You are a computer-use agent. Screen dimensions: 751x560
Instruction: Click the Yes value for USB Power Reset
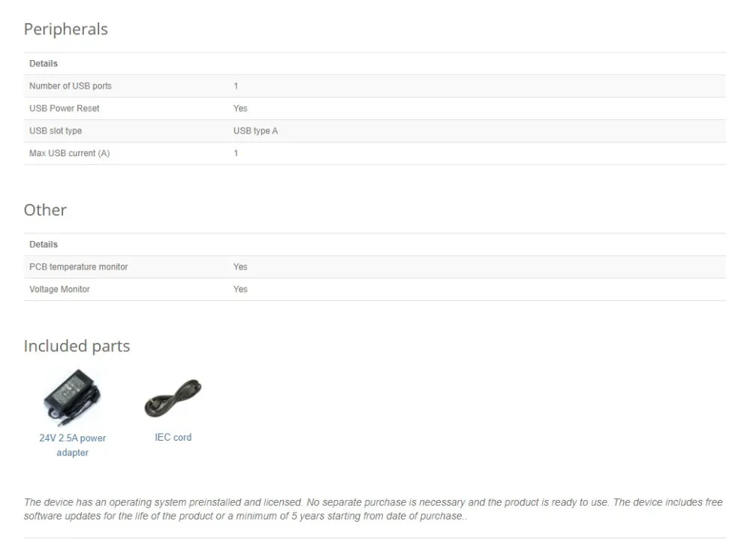240,108
